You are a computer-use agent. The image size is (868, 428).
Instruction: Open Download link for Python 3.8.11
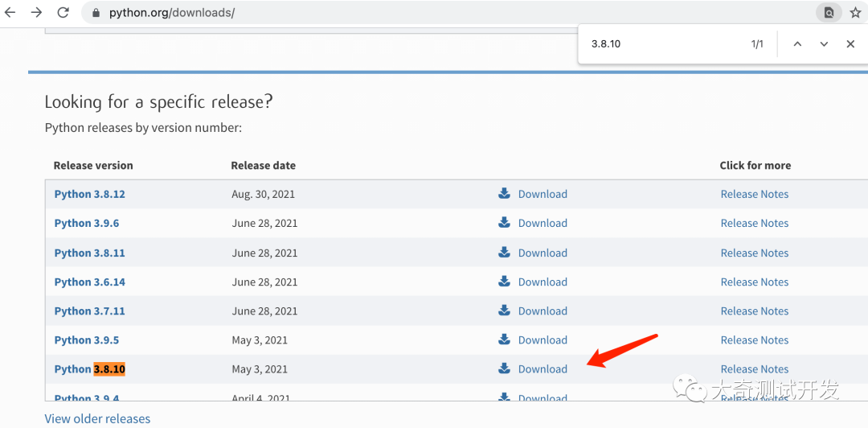pos(542,253)
